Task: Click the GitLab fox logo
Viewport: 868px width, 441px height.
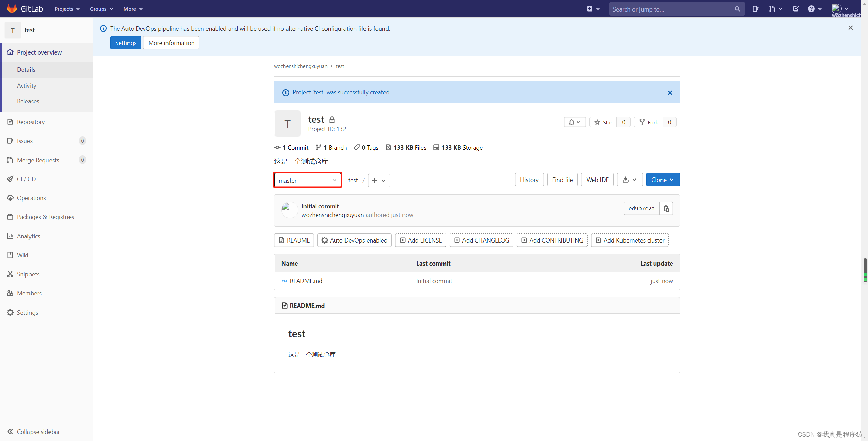Action: 12,9
